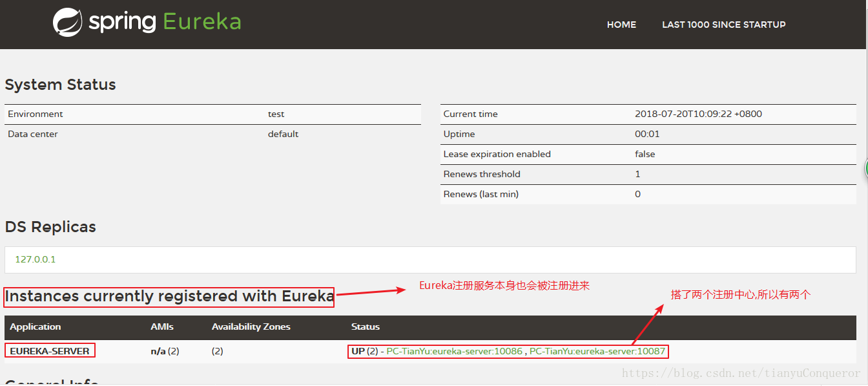Screen dimensions: 868x386
Task: Click the 127.0.0.1 replica link
Action: (36, 259)
